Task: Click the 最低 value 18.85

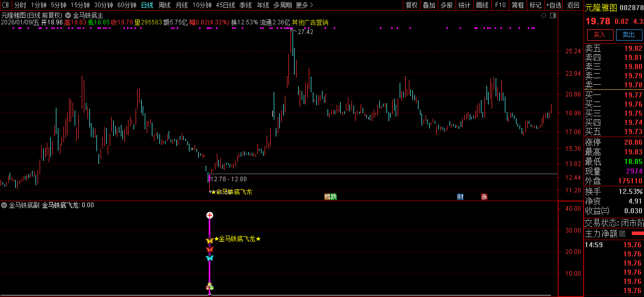Action: point(633,161)
